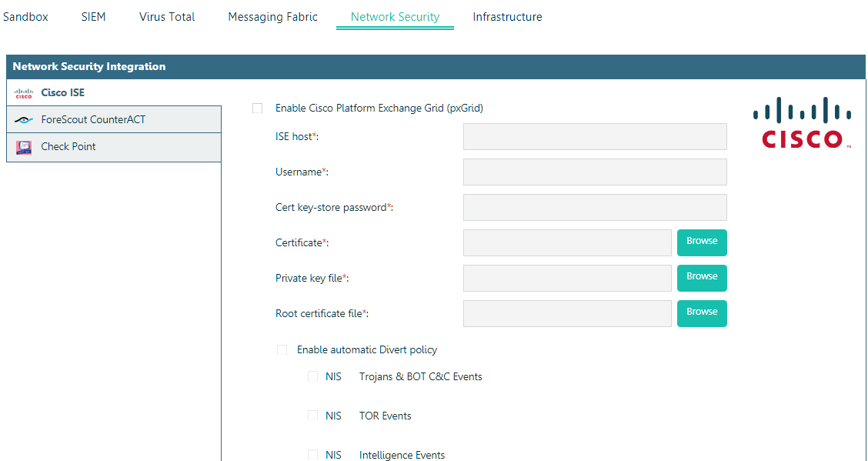Check NIS Intelligence Events box
Viewport: 868px width, 461px height.
click(x=313, y=455)
